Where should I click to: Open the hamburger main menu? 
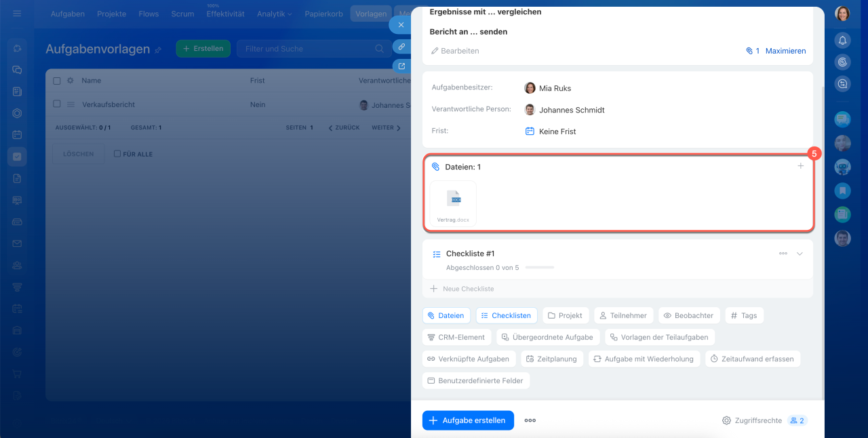coord(17,14)
